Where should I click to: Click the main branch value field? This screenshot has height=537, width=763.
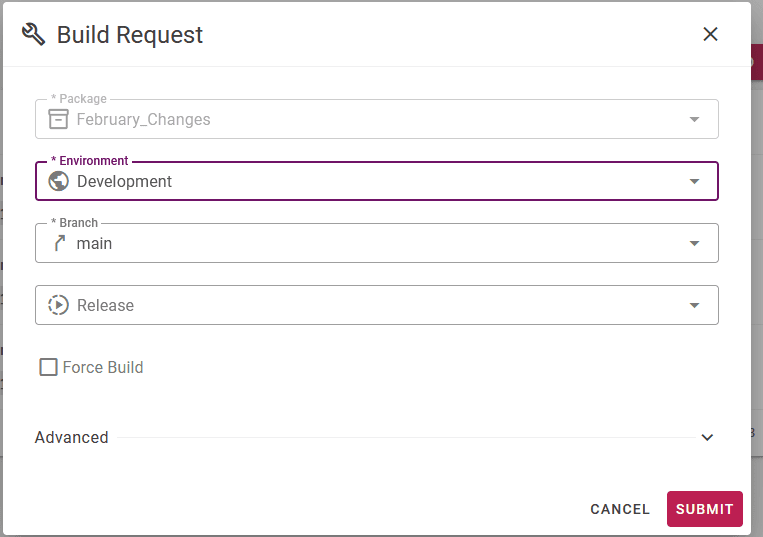pyautogui.click(x=377, y=243)
